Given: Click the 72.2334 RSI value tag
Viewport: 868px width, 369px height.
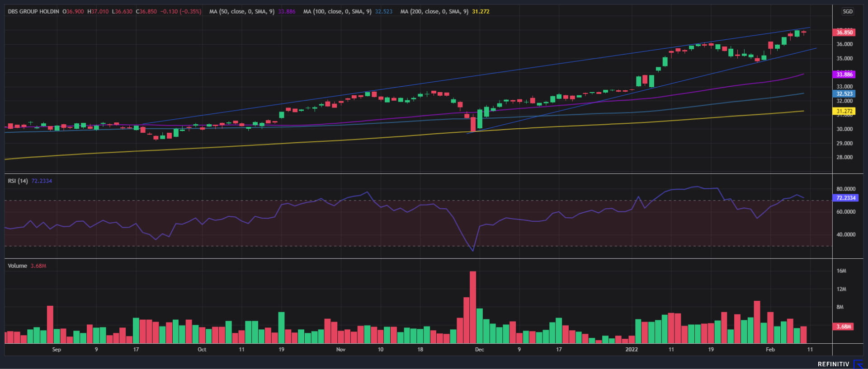Looking at the screenshot, I should [x=845, y=198].
